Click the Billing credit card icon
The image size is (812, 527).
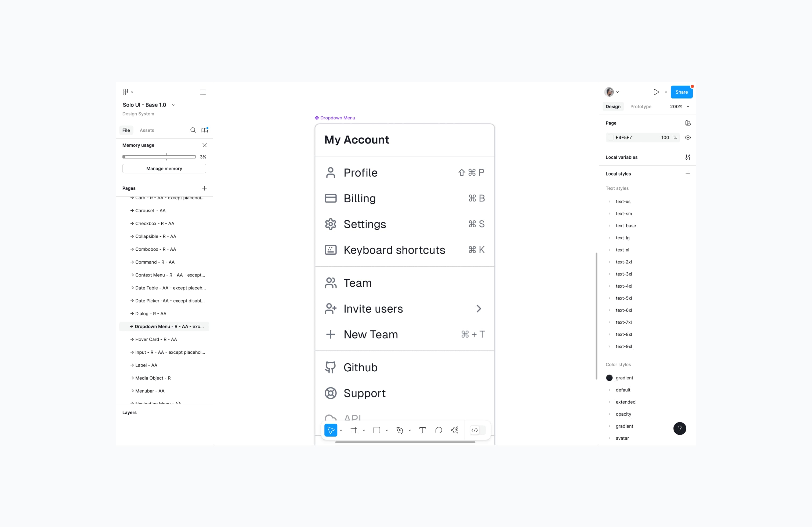click(x=330, y=198)
